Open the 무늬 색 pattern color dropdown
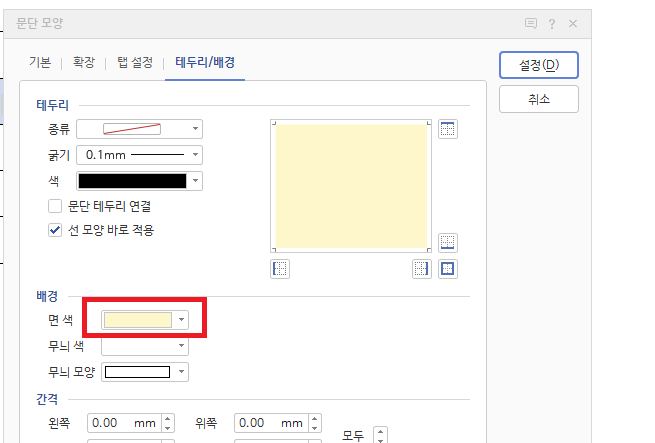655x443 pixels. point(145,346)
